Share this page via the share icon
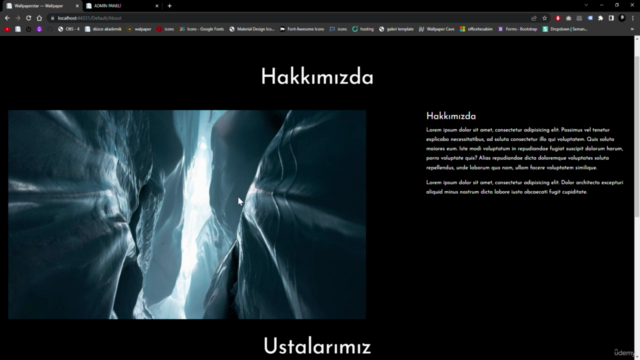 (534, 18)
